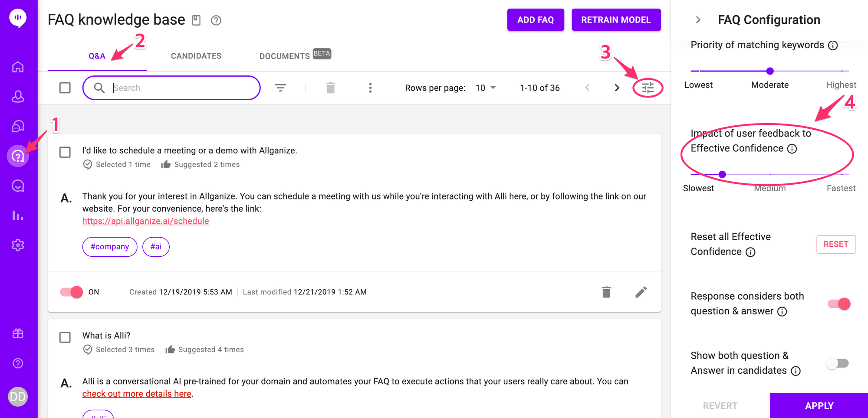Screen dimensions: 868x418
Task: Tick the select-all checkbox in toolbar
Action: (65, 88)
